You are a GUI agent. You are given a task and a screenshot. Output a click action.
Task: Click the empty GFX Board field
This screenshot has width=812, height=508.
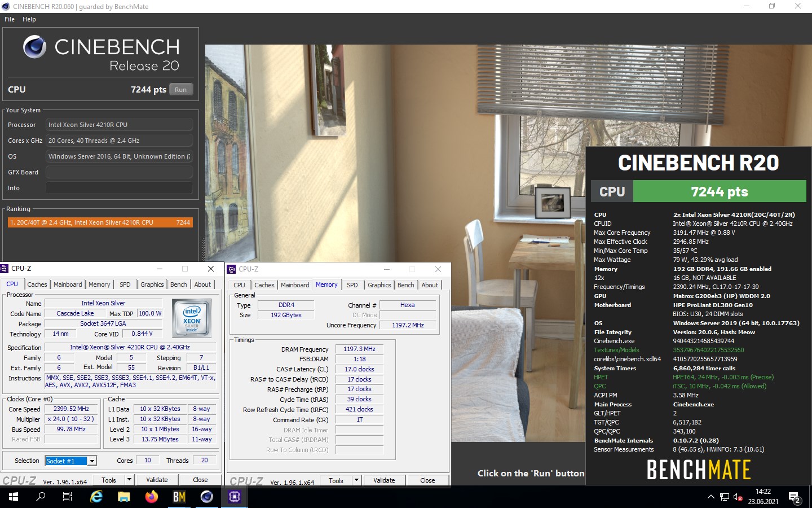(x=119, y=172)
